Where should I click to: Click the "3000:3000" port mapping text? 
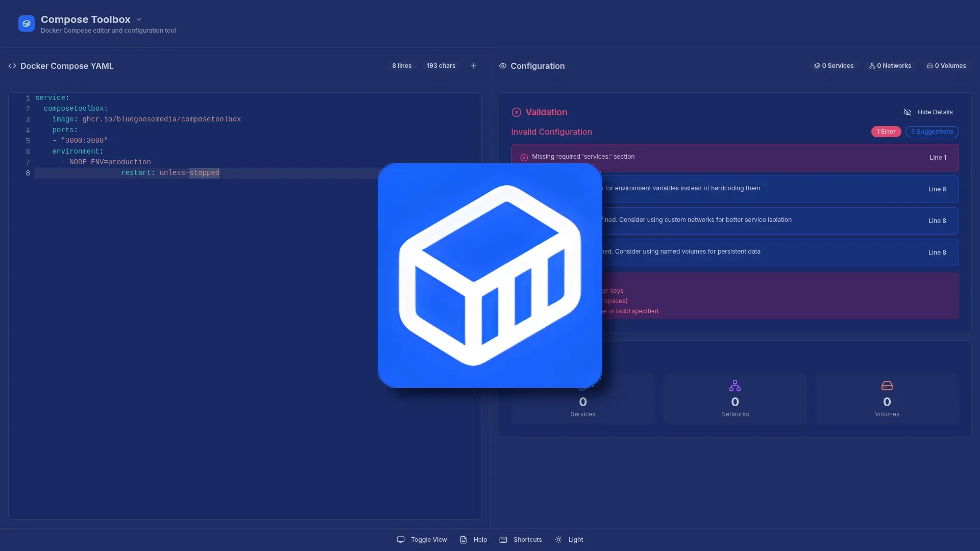84,141
